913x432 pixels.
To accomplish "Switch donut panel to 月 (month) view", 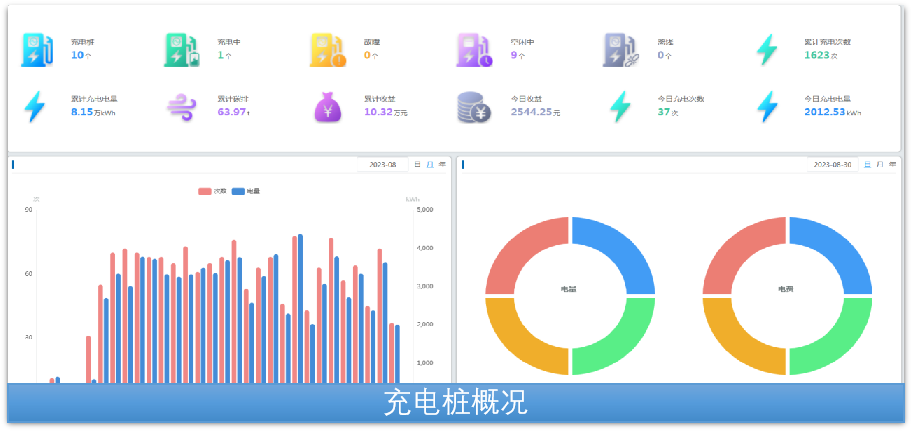I will coord(879,164).
